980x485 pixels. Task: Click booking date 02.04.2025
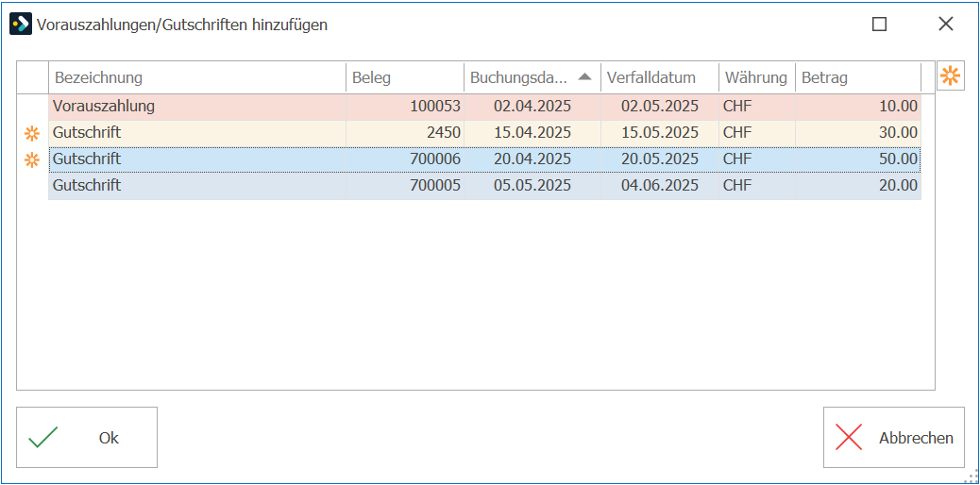coord(532,107)
